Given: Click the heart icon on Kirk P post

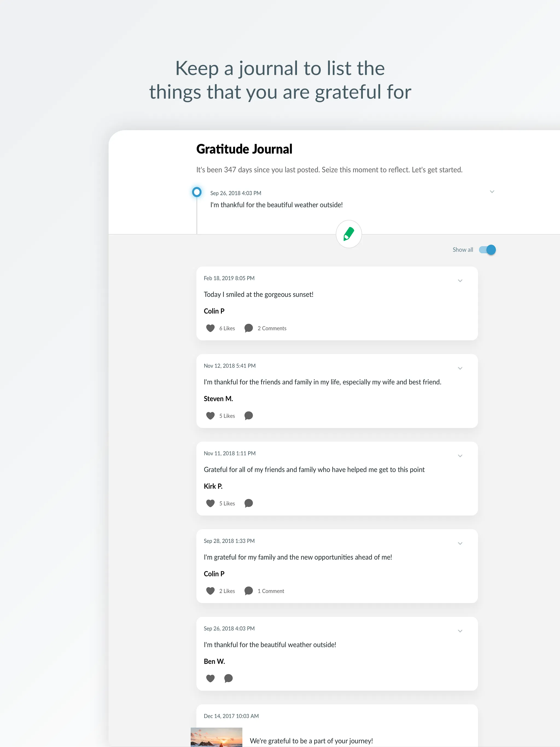Looking at the screenshot, I should (211, 503).
